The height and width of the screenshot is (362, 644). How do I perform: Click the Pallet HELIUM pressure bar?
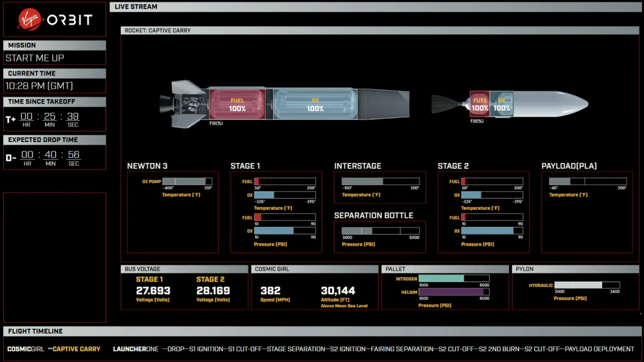[x=454, y=292]
